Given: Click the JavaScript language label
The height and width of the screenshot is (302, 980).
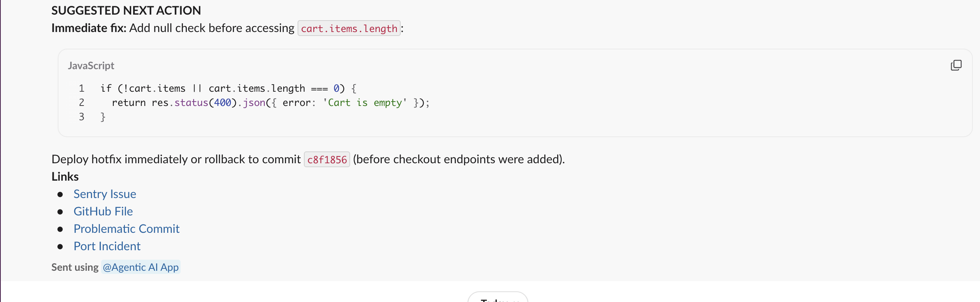Looking at the screenshot, I should (x=91, y=66).
